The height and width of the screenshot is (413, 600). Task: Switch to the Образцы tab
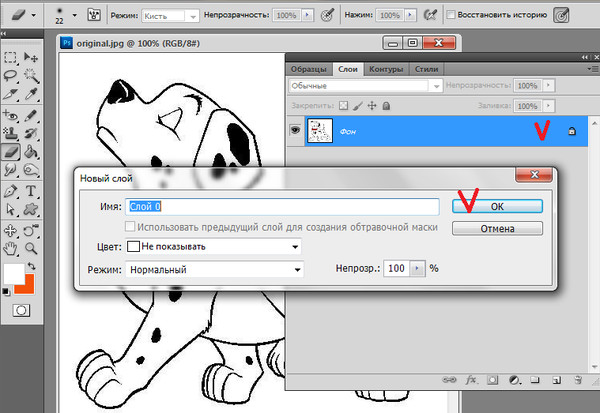(x=308, y=69)
